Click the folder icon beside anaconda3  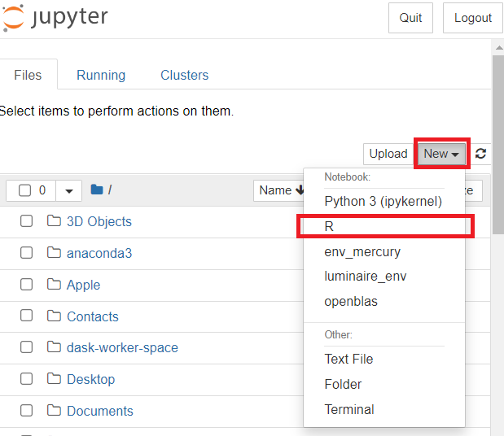coord(55,253)
